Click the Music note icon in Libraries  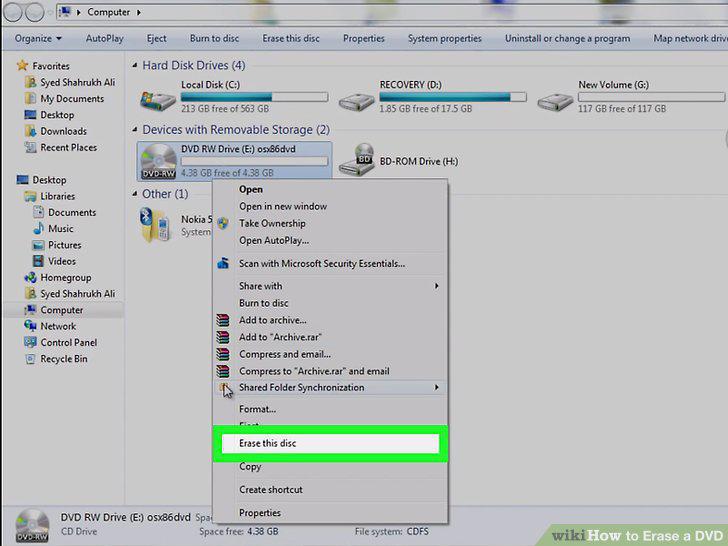pos(38,228)
